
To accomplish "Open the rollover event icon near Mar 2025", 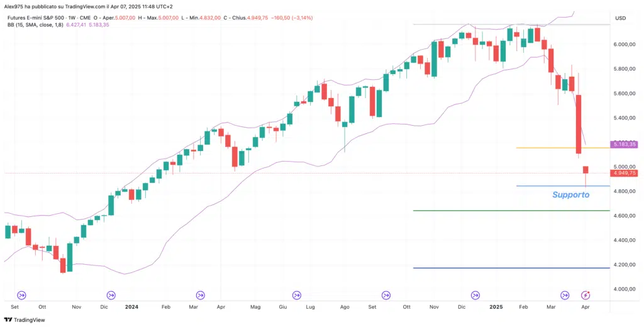I will coord(565,294).
